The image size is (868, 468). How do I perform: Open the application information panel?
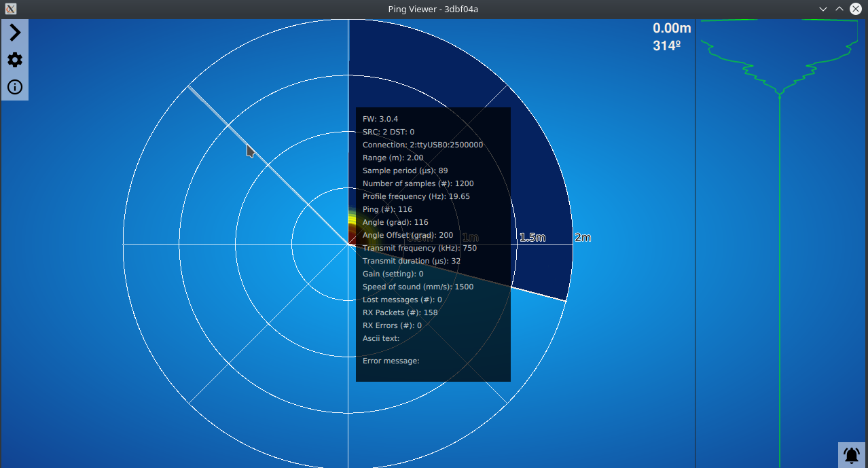click(14, 87)
